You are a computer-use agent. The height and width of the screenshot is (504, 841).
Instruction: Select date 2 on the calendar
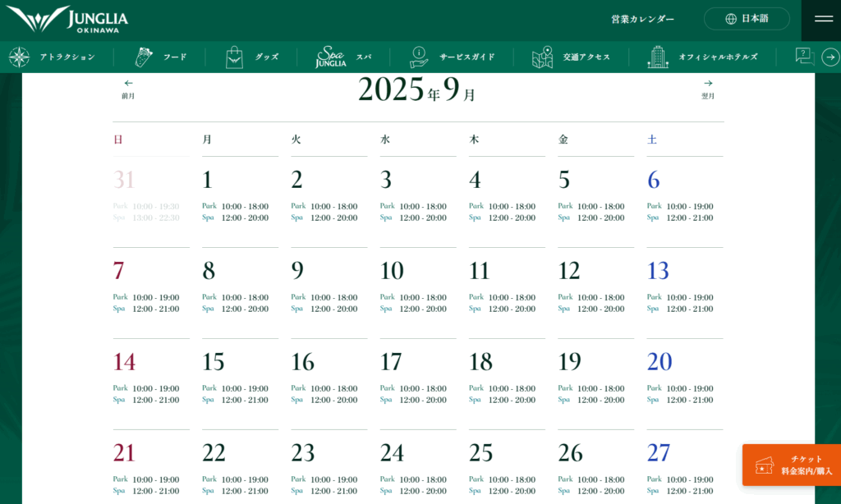[297, 180]
